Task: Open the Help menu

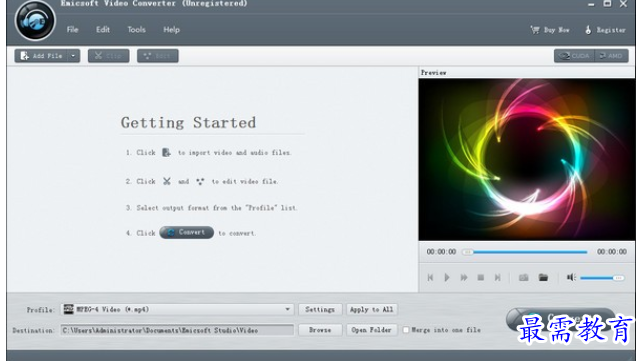Action: [x=171, y=29]
